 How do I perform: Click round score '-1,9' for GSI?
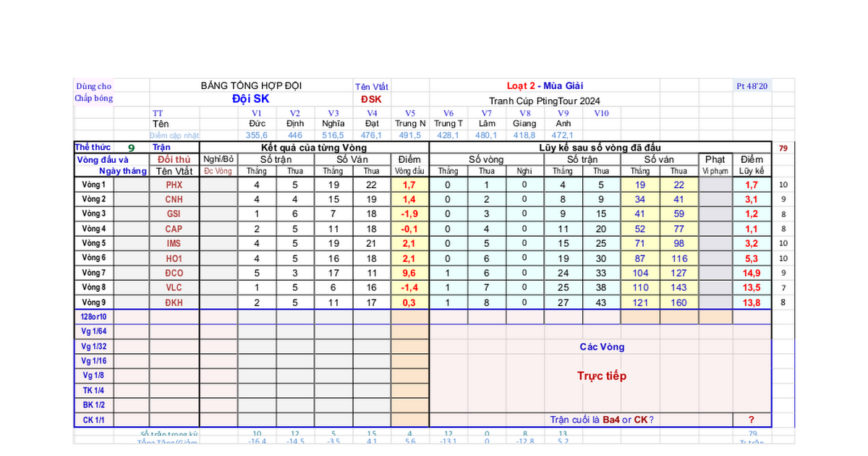point(409,214)
